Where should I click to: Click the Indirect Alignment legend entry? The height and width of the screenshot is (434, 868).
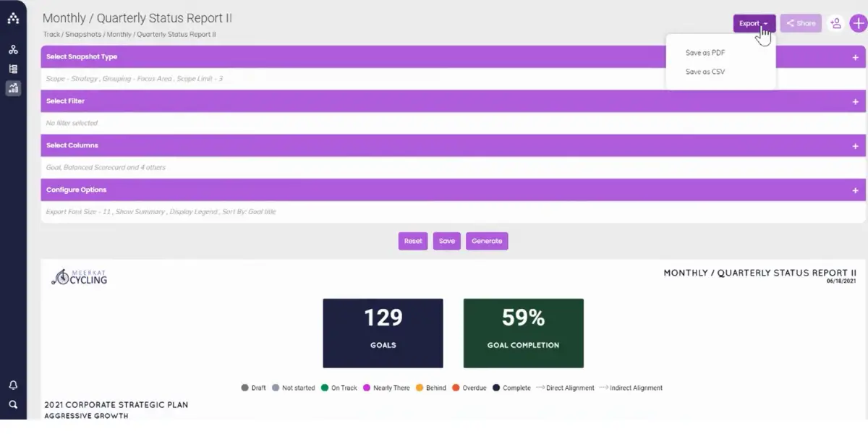pyautogui.click(x=631, y=388)
